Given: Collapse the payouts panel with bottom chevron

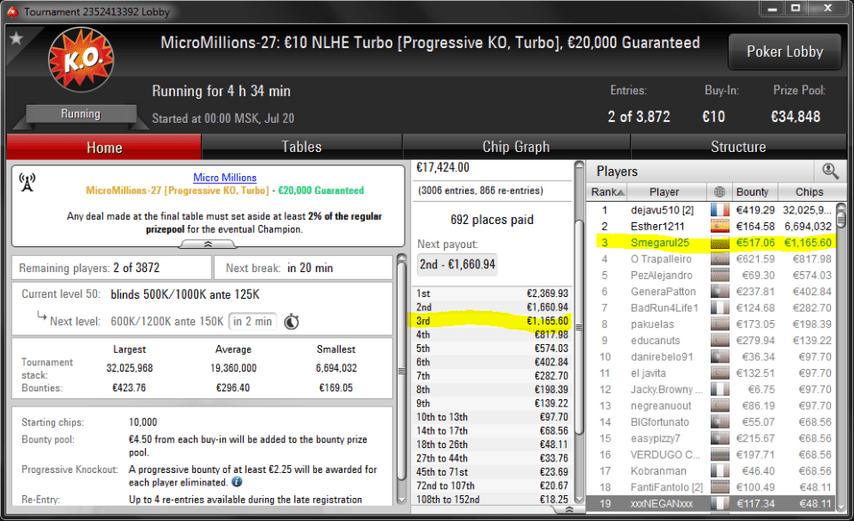Looking at the screenshot, I should [x=569, y=510].
